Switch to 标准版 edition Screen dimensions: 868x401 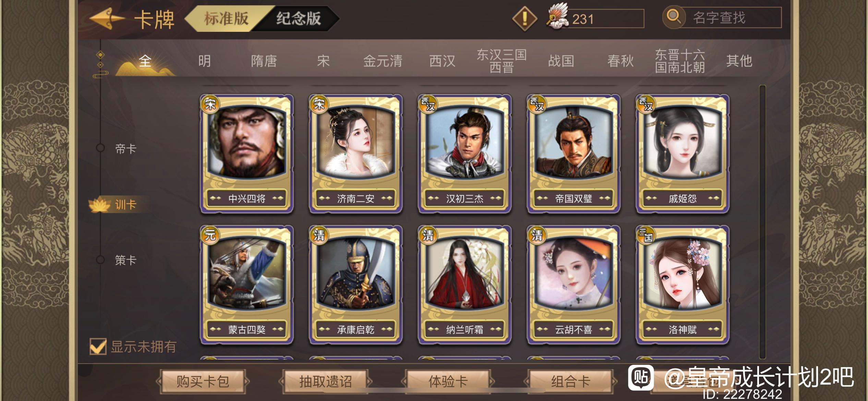226,19
